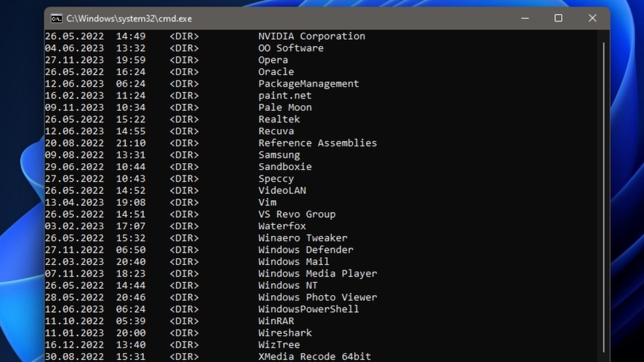Click the date 09.11.2023 for Pale Moon

74,107
